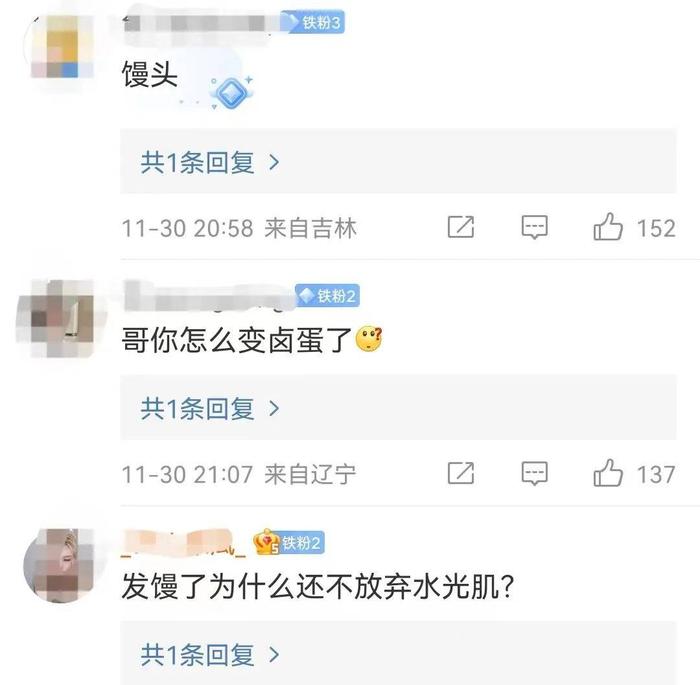Tap the crown 铁粉2 badge of third commenter
700x685 pixels.
(288, 542)
